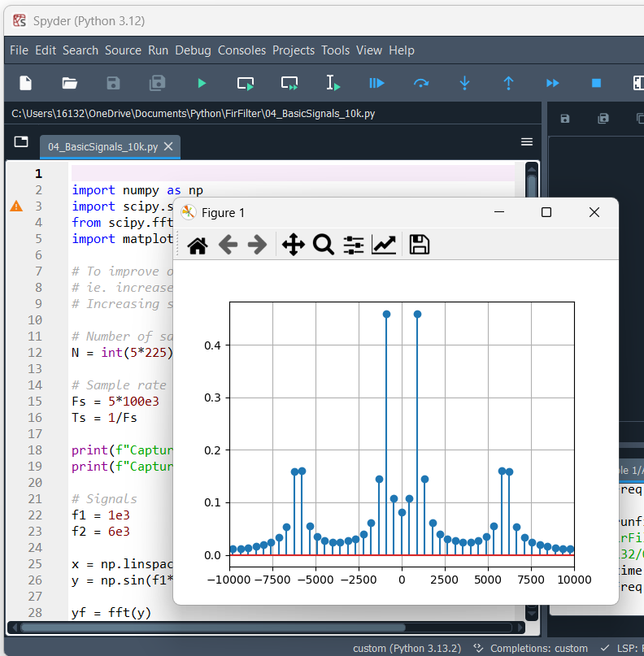Browse tabs with the file switcher icon
644x656 pixels.
[x=21, y=141]
